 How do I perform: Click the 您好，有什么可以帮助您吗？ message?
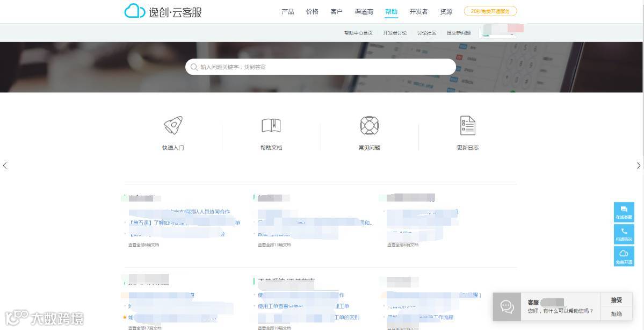tap(560, 311)
